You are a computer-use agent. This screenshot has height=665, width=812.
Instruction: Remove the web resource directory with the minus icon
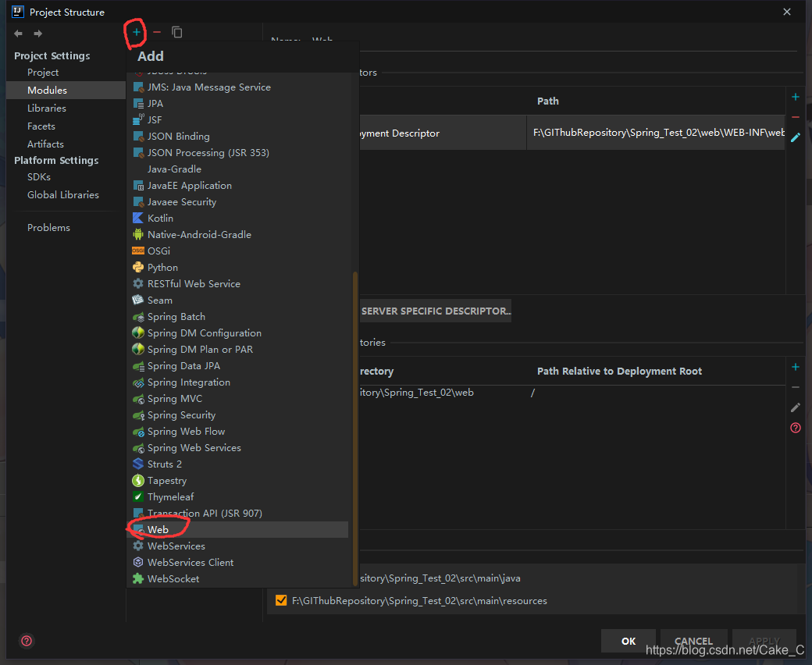coord(796,387)
